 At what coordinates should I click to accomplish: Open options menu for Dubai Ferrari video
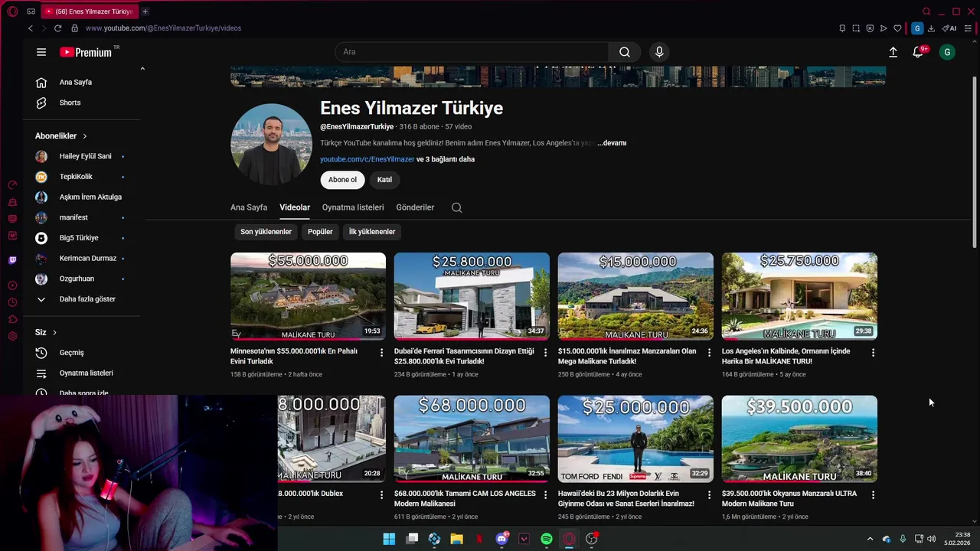[545, 353]
